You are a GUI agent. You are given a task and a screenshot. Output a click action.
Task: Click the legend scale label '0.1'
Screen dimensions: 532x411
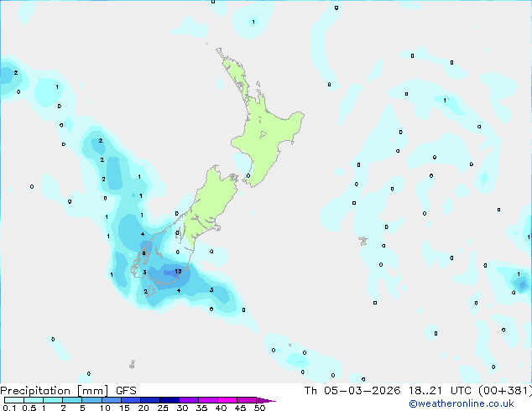9,408
